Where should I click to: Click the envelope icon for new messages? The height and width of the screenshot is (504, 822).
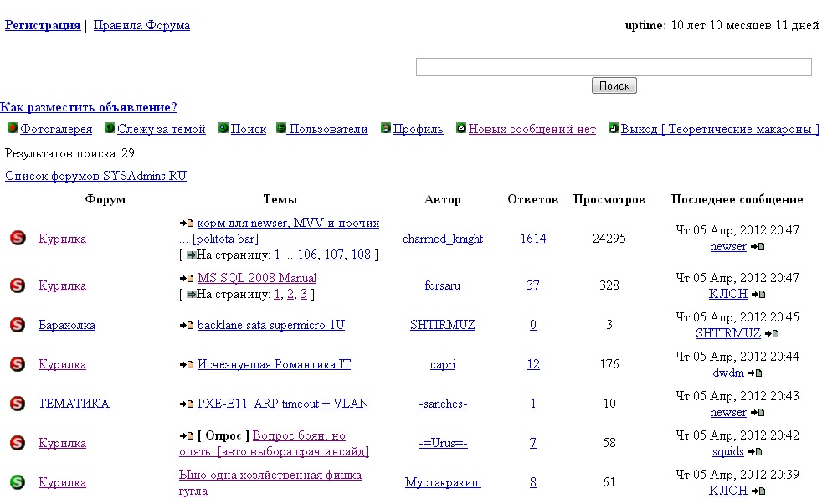460,127
